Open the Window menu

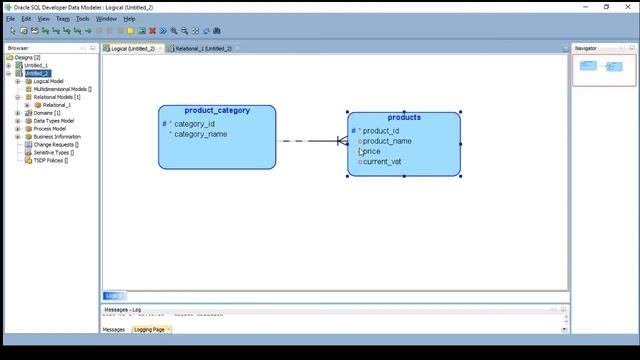click(106, 19)
